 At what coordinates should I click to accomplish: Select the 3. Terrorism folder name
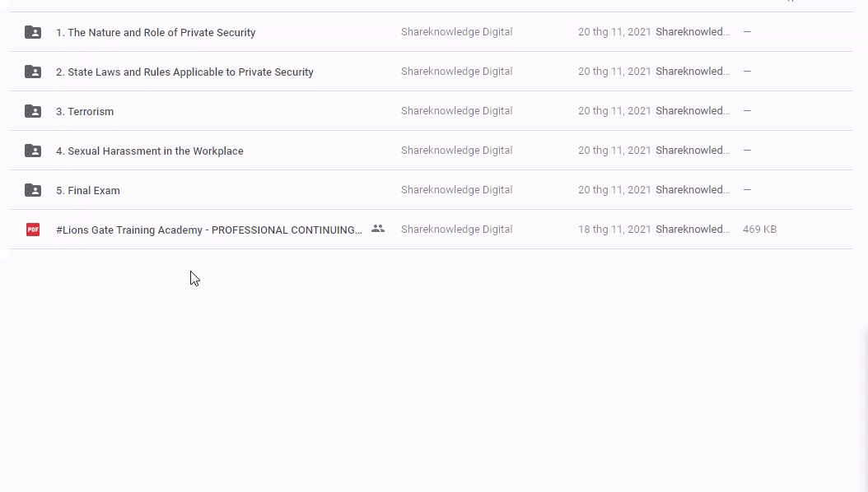[x=85, y=112]
